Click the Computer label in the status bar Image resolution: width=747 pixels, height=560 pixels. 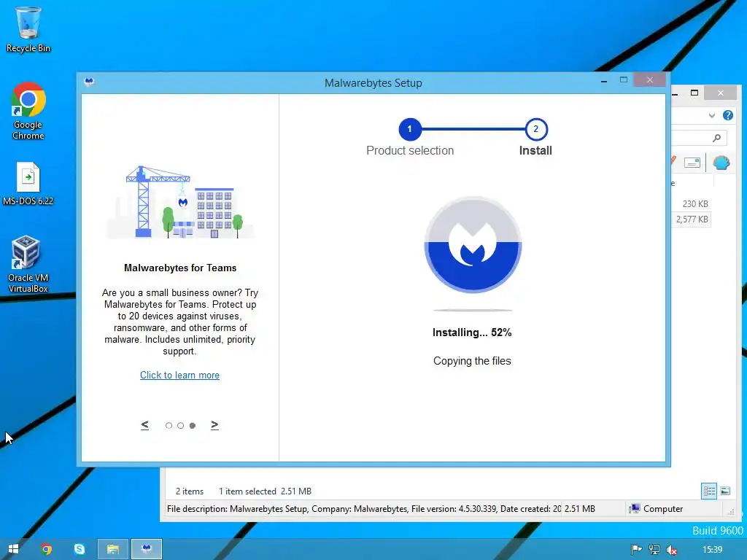662,509
